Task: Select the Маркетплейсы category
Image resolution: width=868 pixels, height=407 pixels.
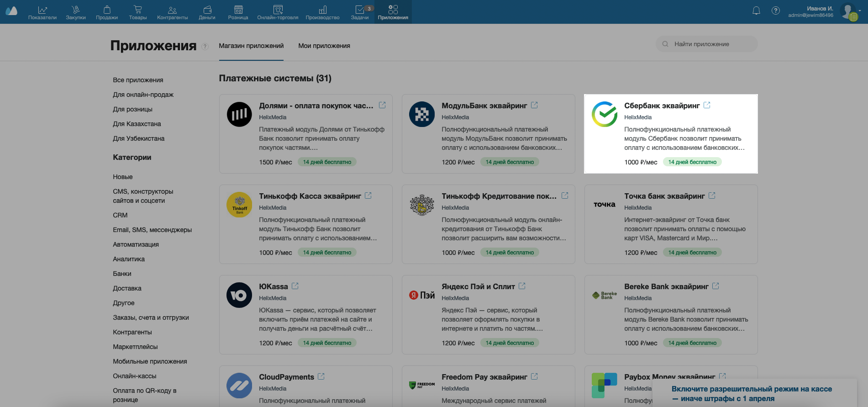Action: pos(136,347)
